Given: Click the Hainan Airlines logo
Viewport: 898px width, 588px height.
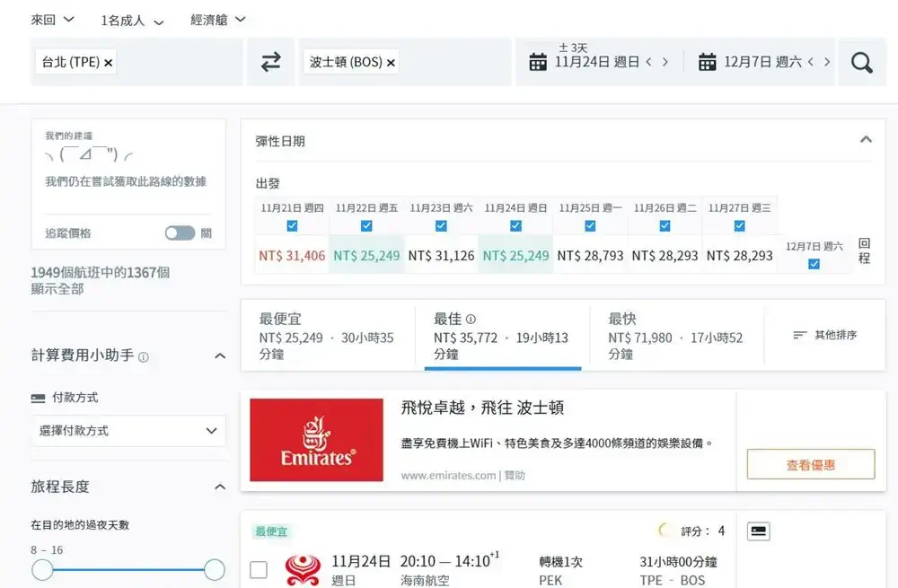Looking at the screenshot, I should (303, 570).
